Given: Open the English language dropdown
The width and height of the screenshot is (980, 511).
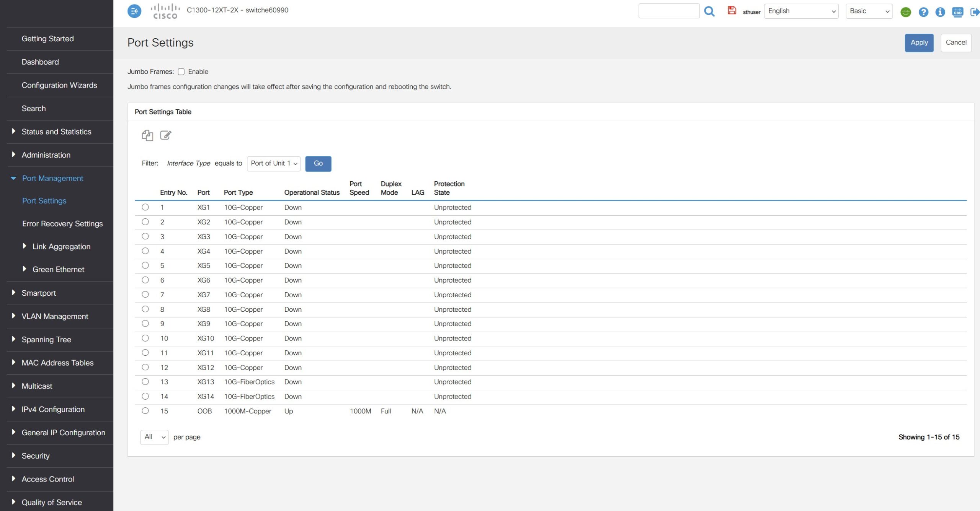Looking at the screenshot, I should [x=801, y=11].
